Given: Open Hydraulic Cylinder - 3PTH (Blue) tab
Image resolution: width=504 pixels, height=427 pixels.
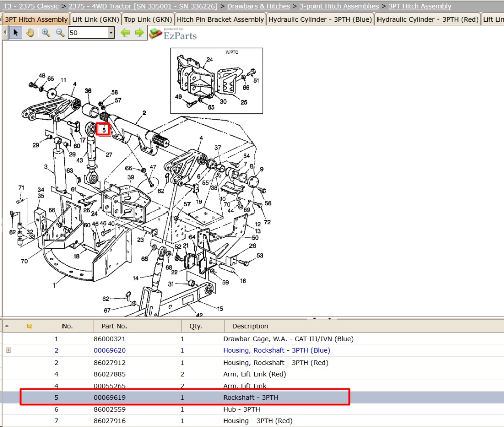Looking at the screenshot, I should tap(320, 19).
